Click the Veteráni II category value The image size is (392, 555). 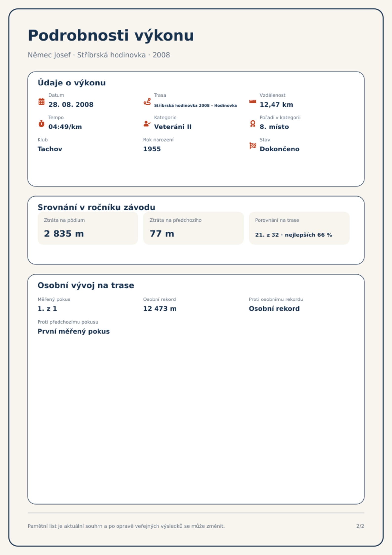[173, 127]
